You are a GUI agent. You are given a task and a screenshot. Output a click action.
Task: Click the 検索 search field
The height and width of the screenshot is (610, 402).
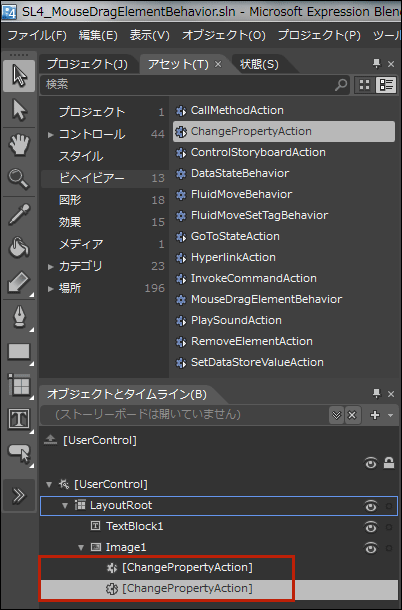point(189,84)
